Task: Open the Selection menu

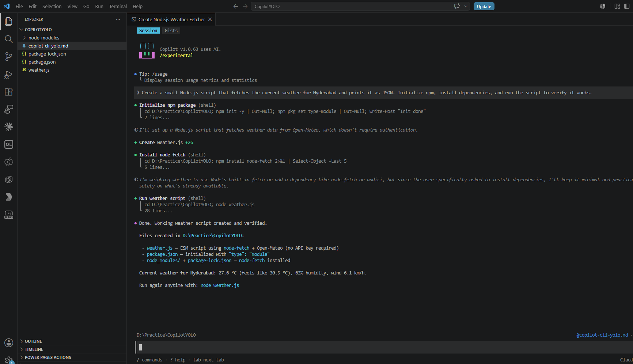Action: pyautogui.click(x=52, y=6)
